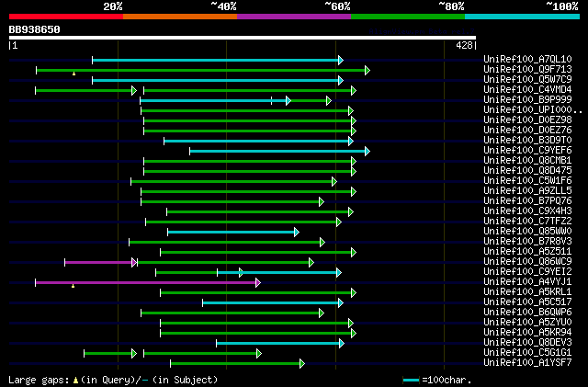Click the '=100char.' scale label
Screen dimensions: 588x387
[447, 380]
